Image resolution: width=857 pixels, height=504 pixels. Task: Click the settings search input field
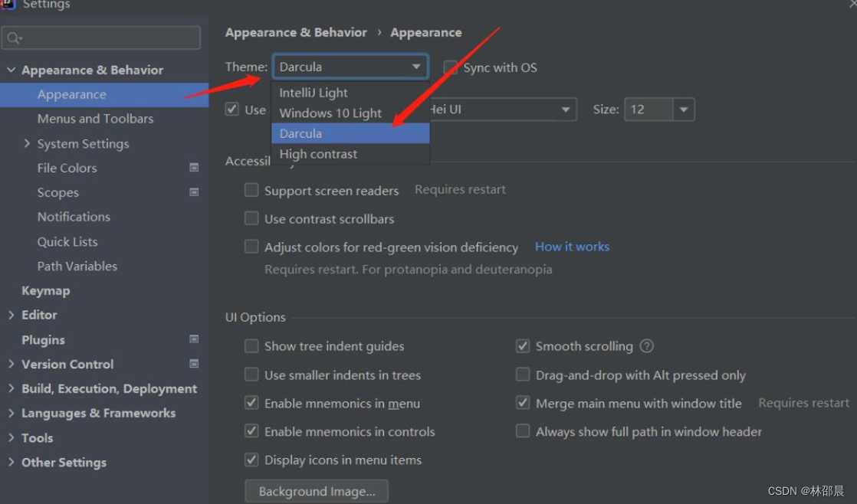[x=107, y=38]
